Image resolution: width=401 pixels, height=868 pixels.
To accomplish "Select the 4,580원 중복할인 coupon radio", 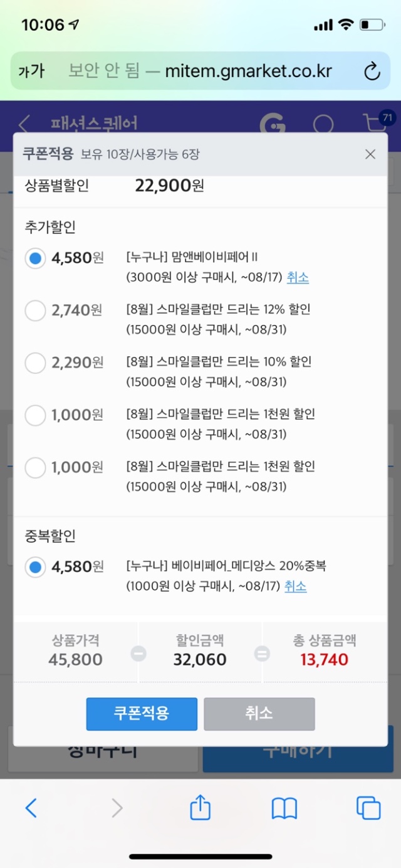I will [36, 567].
